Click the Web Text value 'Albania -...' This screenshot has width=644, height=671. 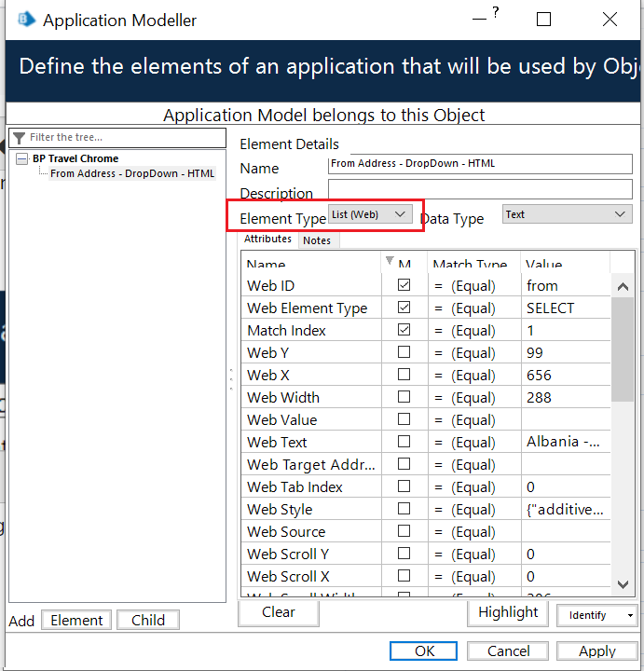tap(563, 441)
